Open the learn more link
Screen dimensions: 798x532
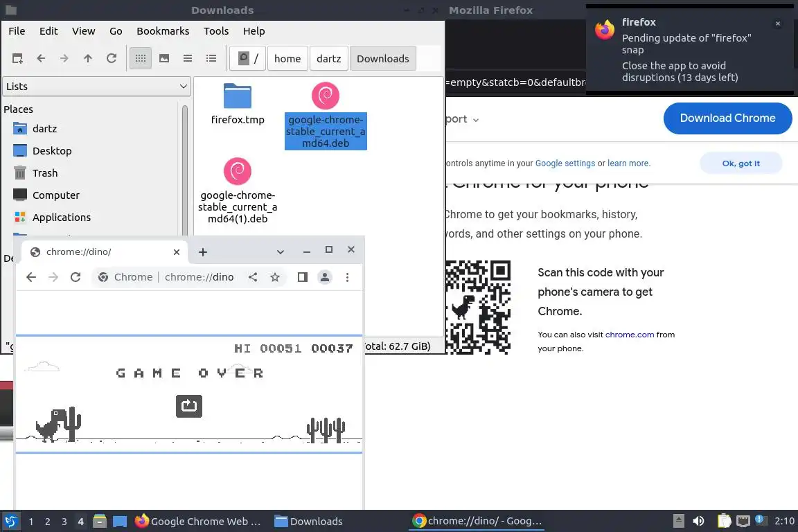(628, 163)
